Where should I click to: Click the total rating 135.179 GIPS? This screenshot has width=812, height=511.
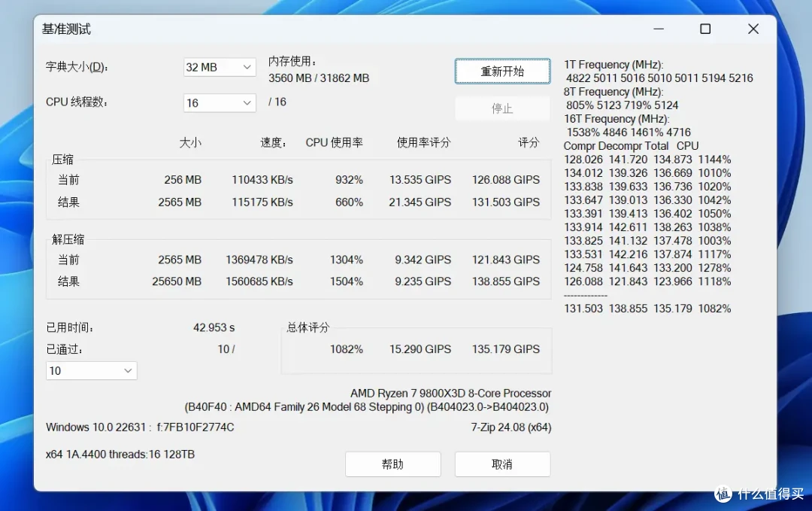coord(505,349)
